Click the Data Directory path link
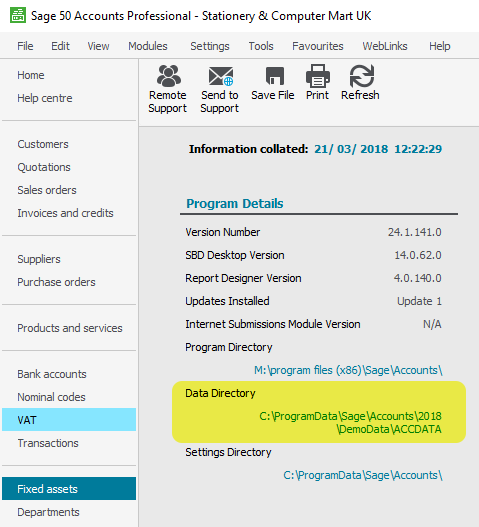Viewport: 479px width, 527px height. coord(350,422)
